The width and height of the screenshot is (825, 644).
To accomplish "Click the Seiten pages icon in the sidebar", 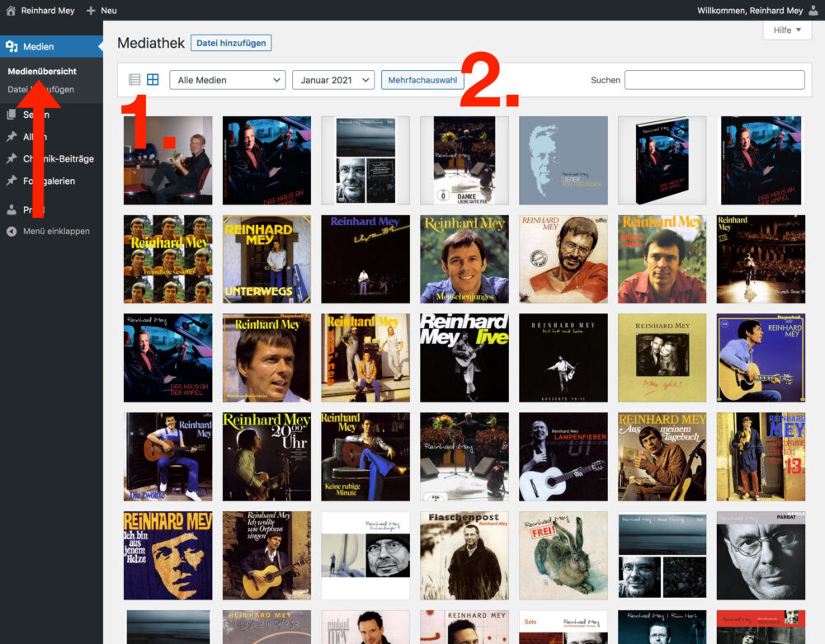I will [x=11, y=114].
